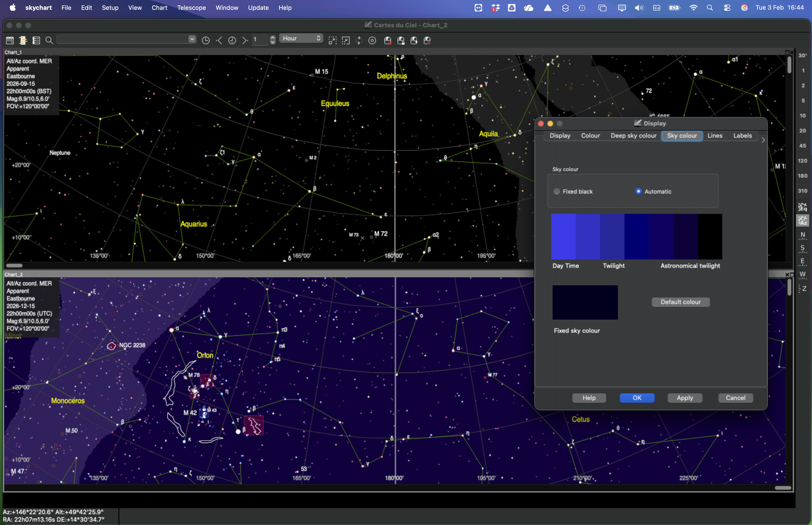Select the Automatic sky colour option
The height and width of the screenshot is (525, 812).
tap(639, 192)
